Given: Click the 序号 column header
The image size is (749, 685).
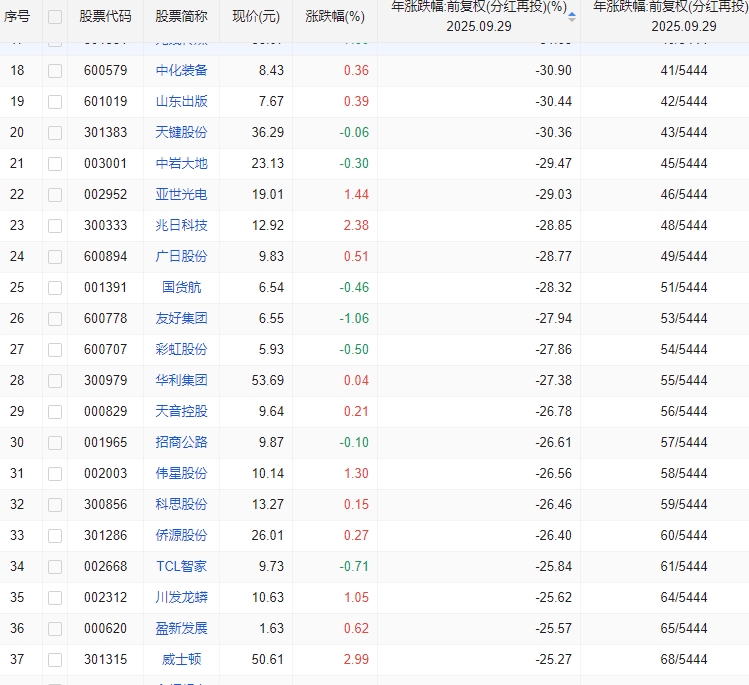Looking at the screenshot, I should coord(17,17).
